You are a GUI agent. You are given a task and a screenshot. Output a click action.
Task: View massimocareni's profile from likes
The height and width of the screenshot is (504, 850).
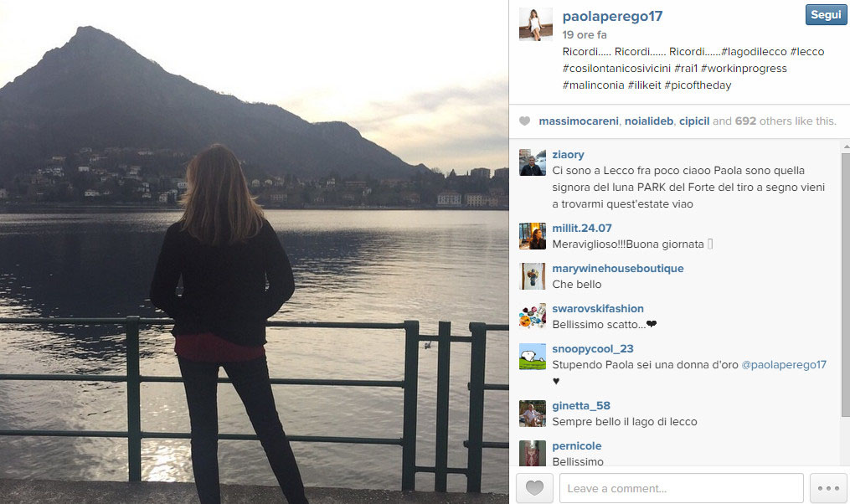point(579,121)
